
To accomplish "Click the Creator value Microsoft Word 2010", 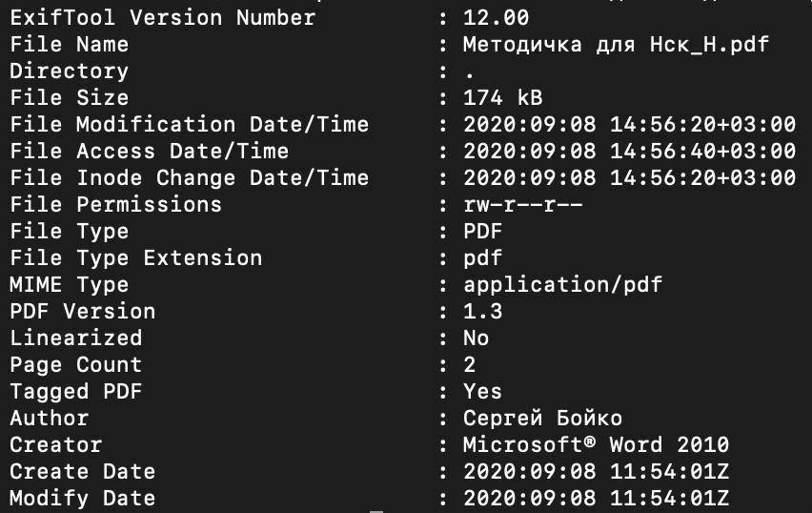I will [596, 445].
